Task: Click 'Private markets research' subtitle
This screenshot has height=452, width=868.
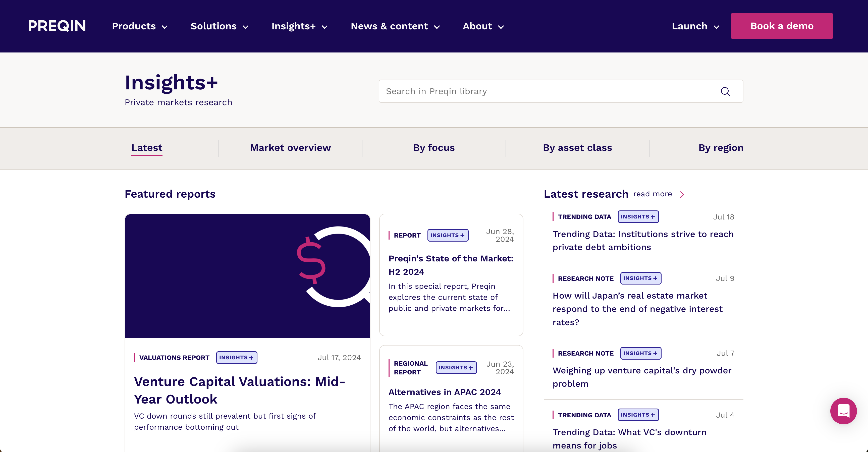Action: tap(178, 102)
